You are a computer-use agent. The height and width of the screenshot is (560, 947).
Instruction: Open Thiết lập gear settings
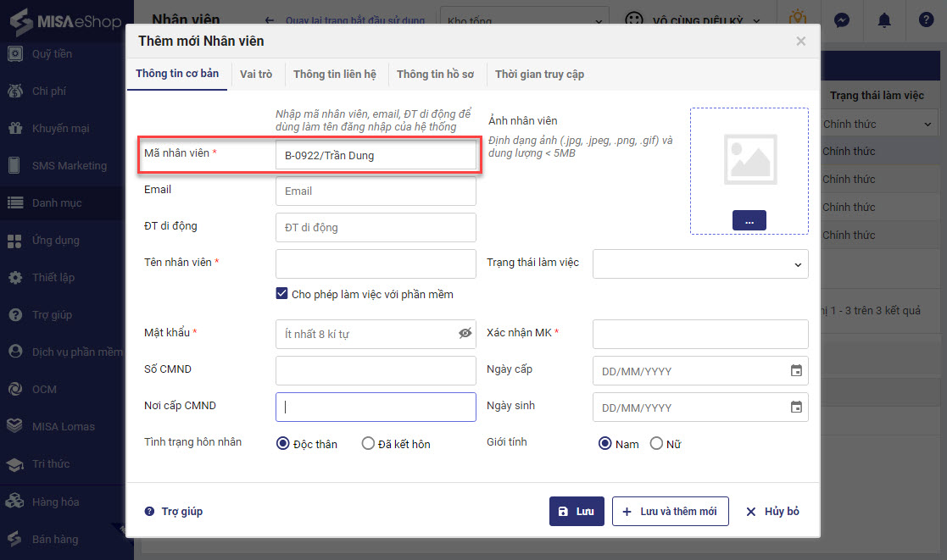coord(15,278)
